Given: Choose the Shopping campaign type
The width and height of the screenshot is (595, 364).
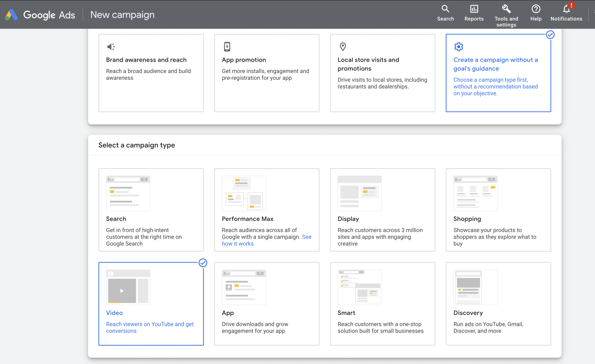Looking at the screenshot, I should (498, 210).
